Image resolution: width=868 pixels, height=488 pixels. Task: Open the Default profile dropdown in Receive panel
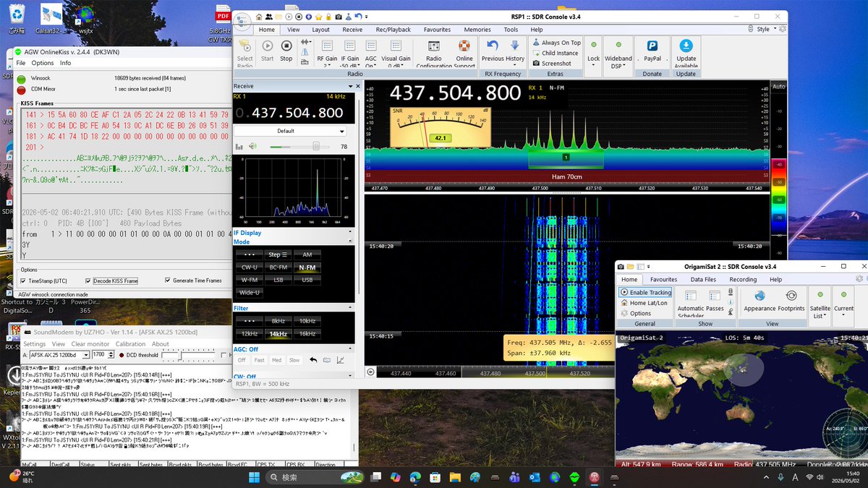(290, 132)
